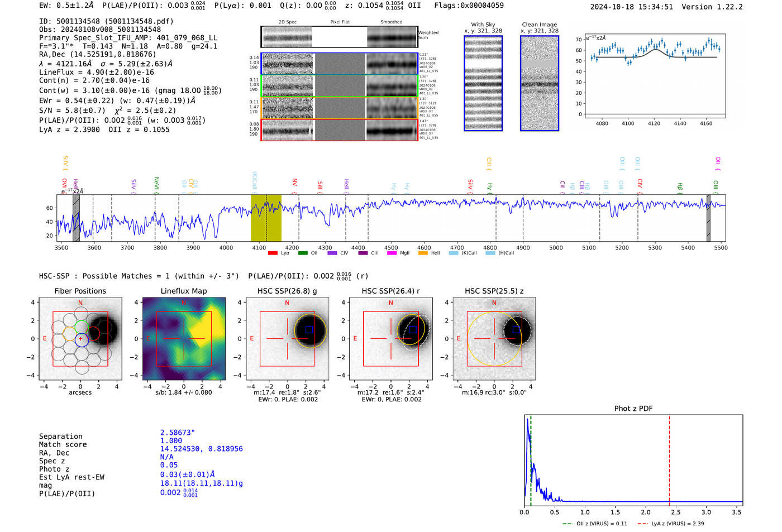Open the Lineflux Map panel
Image resolution: width=782 pixels, height=532 pixels.
184,339
